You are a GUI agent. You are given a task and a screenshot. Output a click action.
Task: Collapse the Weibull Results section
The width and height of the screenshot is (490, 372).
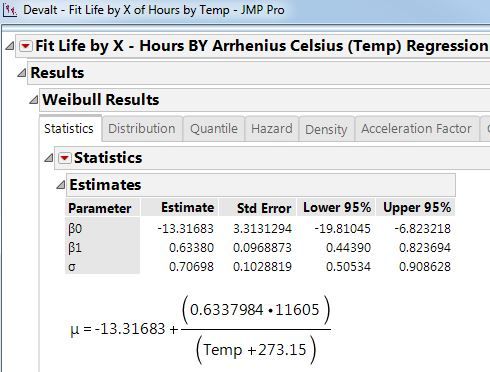[x=33, y=99]
